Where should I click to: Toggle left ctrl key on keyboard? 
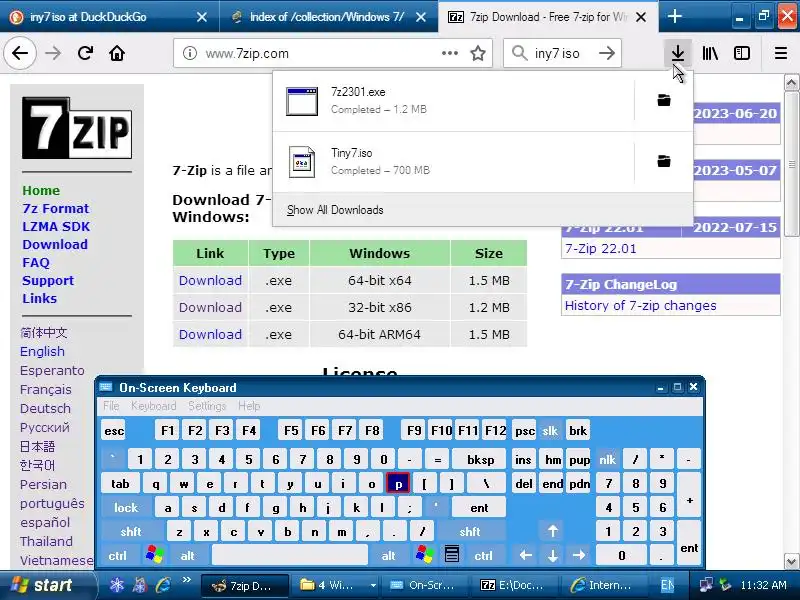click(x=117, y=555)
